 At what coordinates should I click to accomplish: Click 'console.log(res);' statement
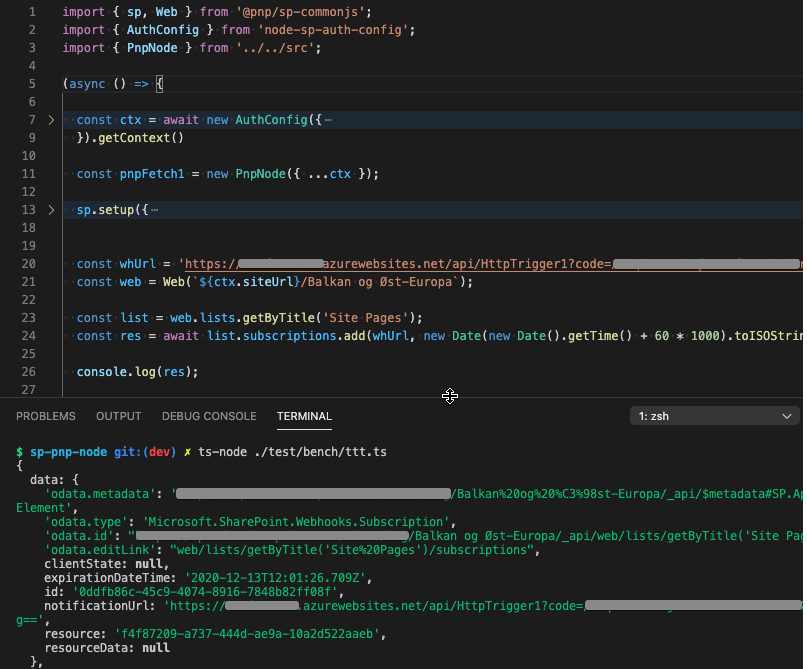pyautogui.click(x=137, y=372)
